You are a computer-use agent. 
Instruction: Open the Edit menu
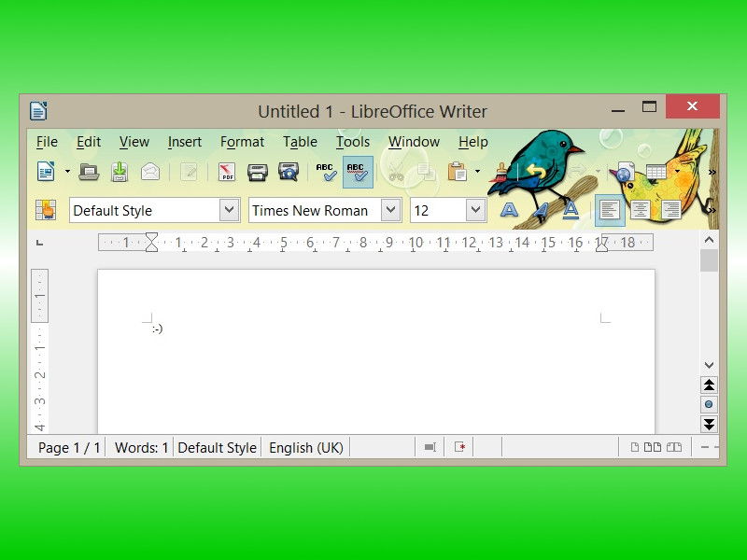coord(89,142)
